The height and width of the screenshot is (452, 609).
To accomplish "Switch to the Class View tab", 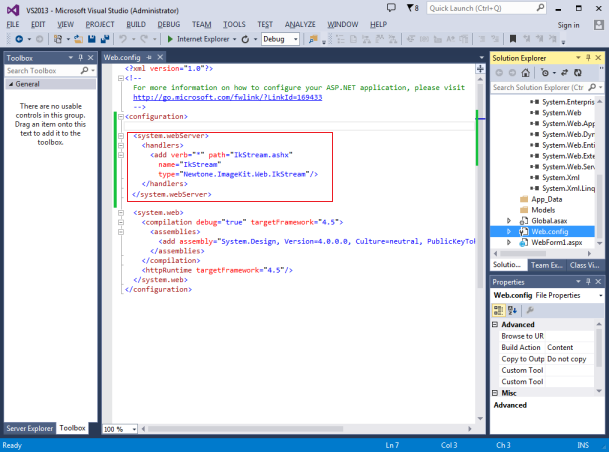I will [x=584, y=265].
